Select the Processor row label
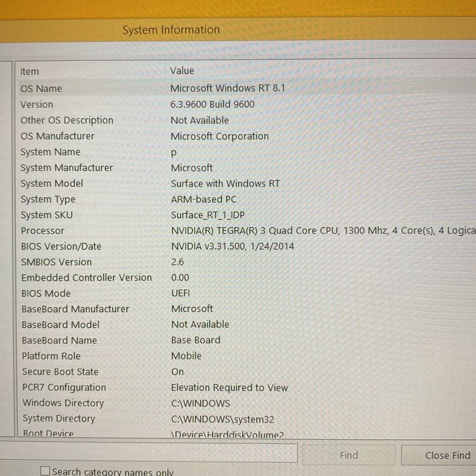The width and height of the screenshot is (476, 476). (43, 231)
